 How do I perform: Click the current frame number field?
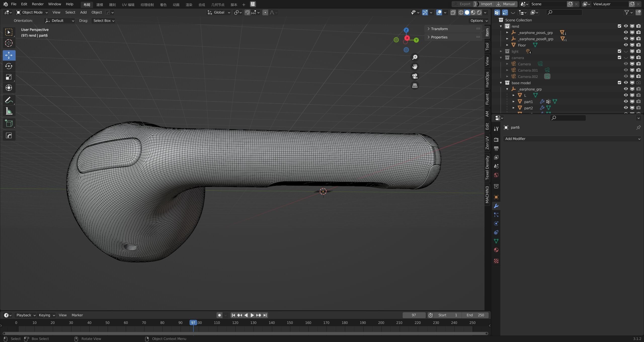[x=414, y=315]
